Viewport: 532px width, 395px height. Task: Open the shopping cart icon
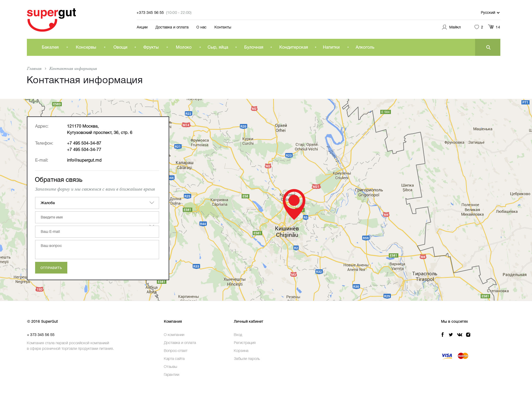491,27
